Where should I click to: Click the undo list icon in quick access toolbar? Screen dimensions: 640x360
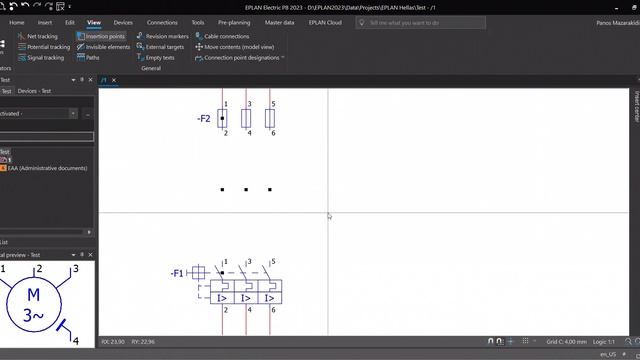click(x=13, y=6)
